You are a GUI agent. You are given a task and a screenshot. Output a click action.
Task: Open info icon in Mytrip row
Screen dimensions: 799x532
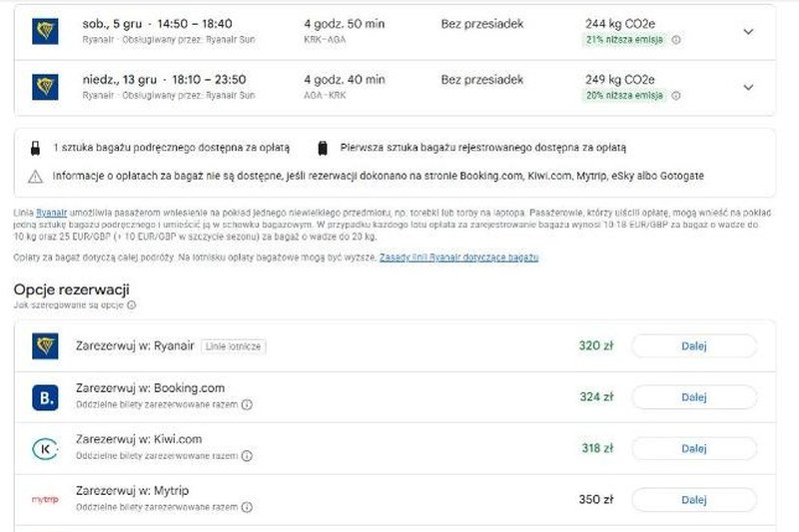click(247, 507)
